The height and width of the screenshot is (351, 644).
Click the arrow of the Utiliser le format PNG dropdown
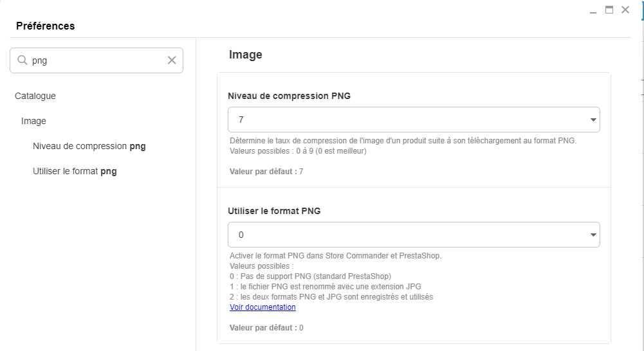tap(593, 235)
